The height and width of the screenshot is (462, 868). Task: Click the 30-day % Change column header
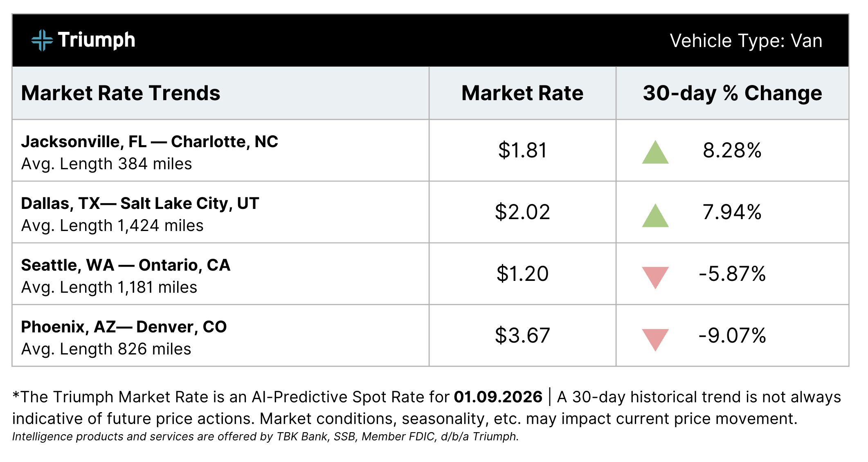[732, 93]
